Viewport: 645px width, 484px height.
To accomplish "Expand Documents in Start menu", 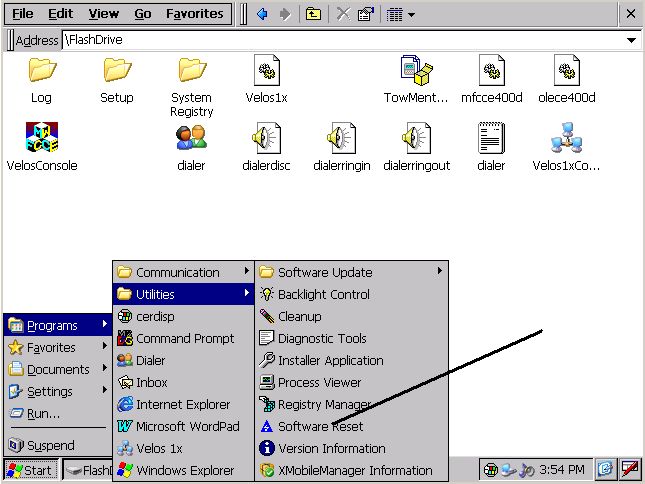I will (58, 369).
